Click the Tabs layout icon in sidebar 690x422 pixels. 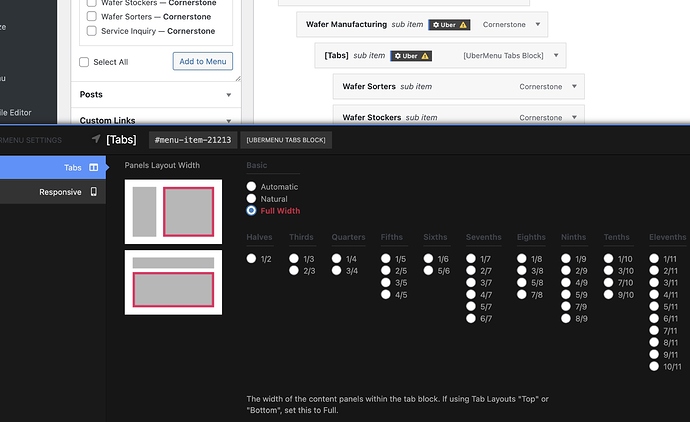point(94,168)
